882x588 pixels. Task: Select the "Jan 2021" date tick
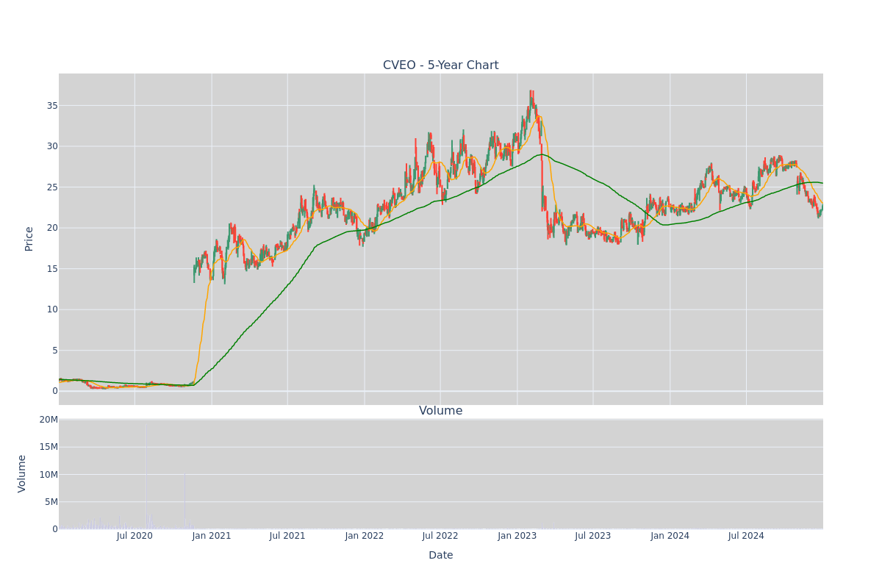tap(212, 536)
